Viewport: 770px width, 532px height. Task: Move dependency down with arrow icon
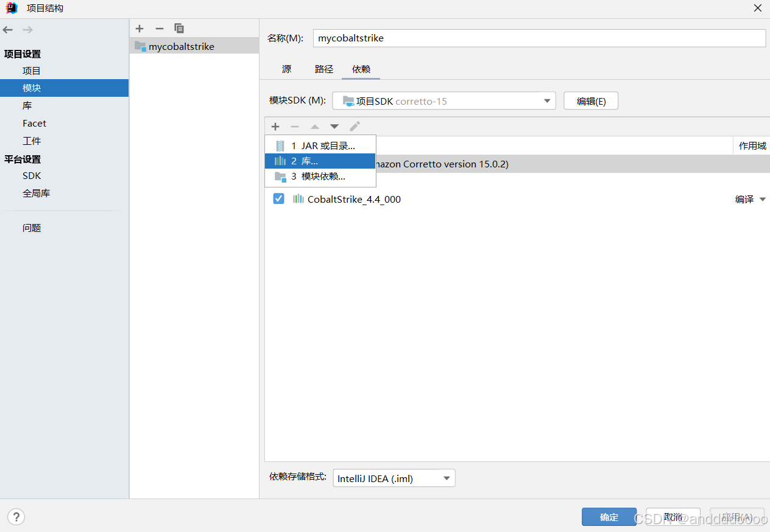click(x=334, y=127)
